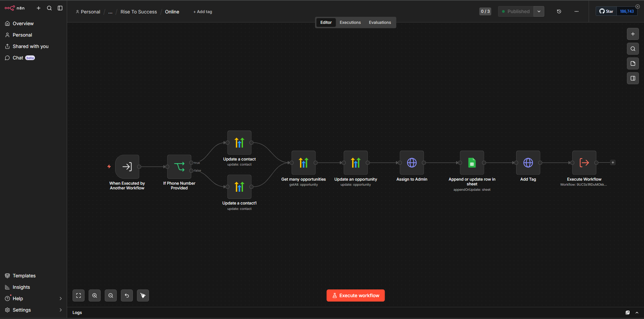This screenshot has width=644, height=319.
Task: Select the Append or update row sheet node
Action: pos(472,163)
